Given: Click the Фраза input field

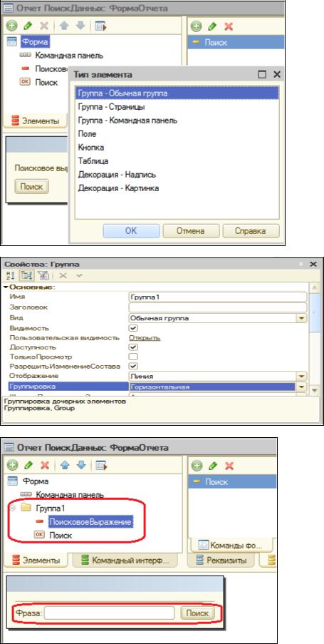Looking at the screenshot, I should point(110,613).
